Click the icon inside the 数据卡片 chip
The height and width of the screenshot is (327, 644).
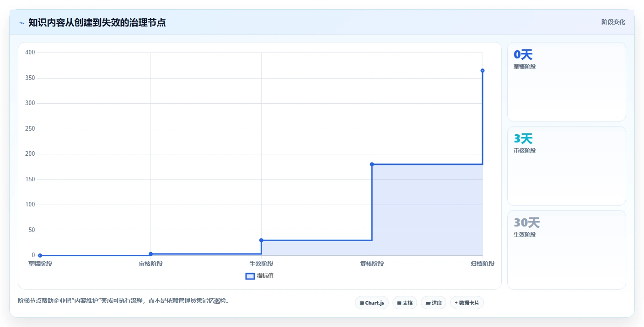click(456, 303)
